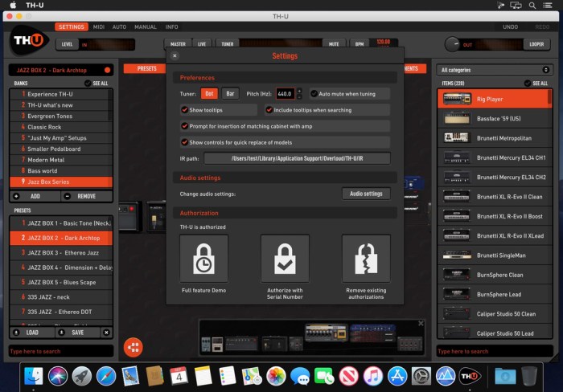
Task: Open the All categories dropdown
Action: 494,70
